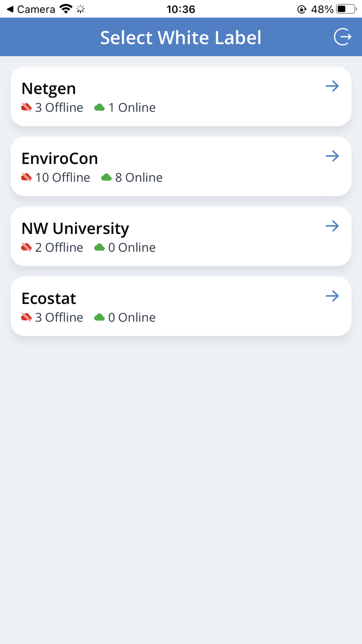The width and height of the screenshot is (362, 644).
Task: Click the red offline cloud icon for Netgen
Action: (26, 107)
